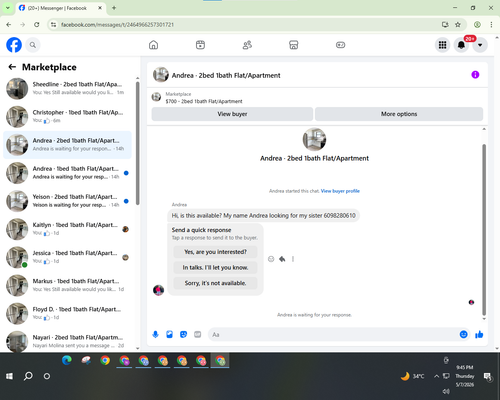500x400 pixels.
Task: Open Markus 1bed 1bath conversation
Action: click(67, 285)
